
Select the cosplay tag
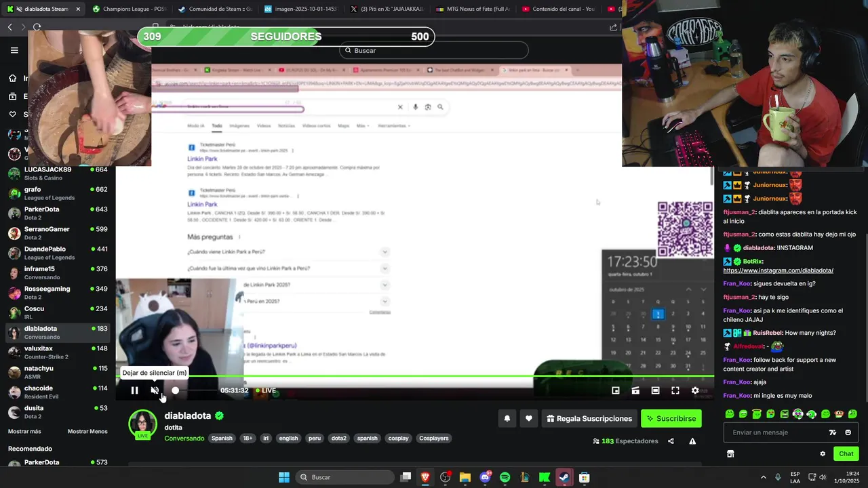(x=398, y=439)
